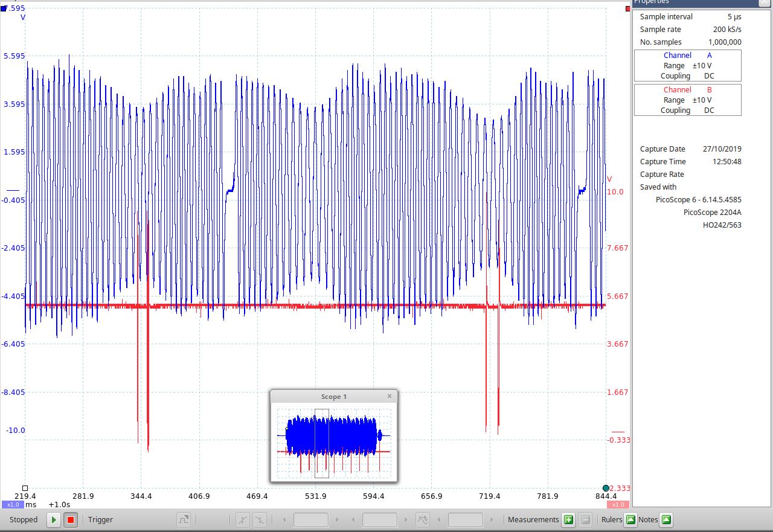Start capture with the green play button
Image resolution: width=773 pixels, height=532 pixels.
pos(54,519)
